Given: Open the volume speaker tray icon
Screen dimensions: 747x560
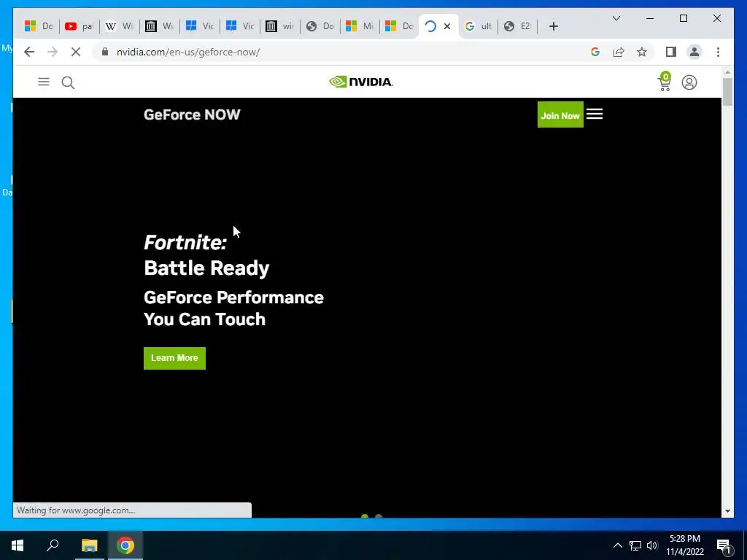Looking at the screenshot, I should coord(652,545).
